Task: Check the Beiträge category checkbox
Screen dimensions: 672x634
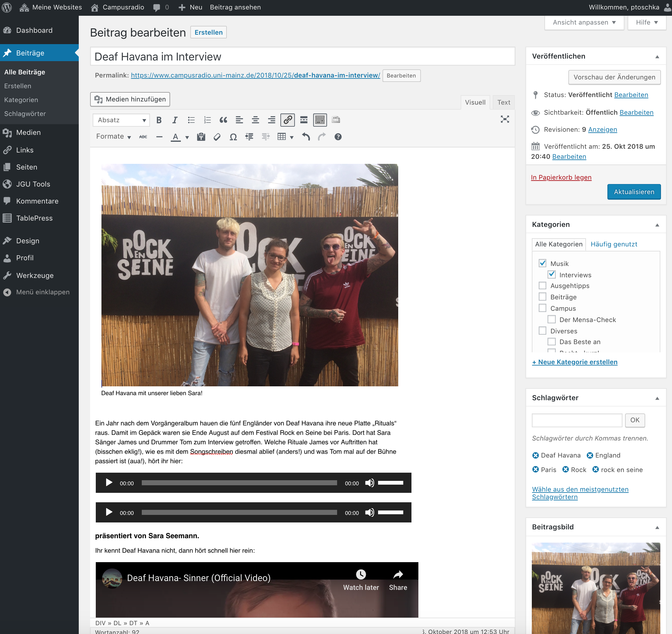Action: pyautogui.click(x=543, y=297)
